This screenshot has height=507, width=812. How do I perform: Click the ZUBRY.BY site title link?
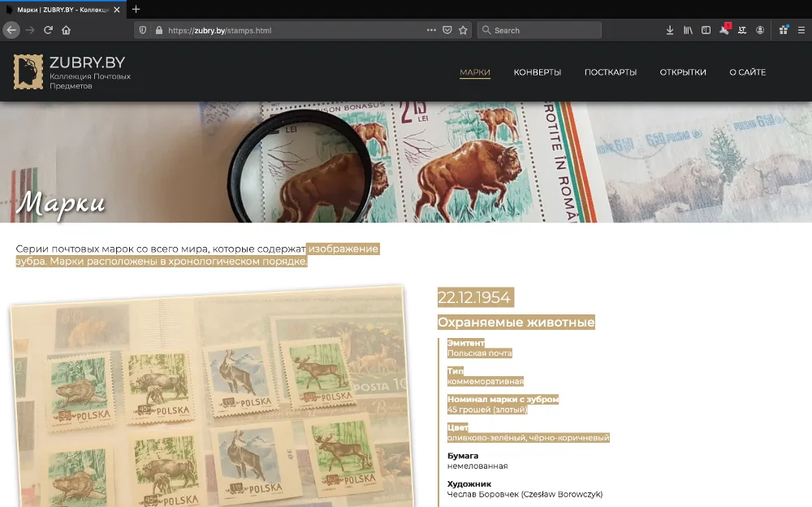tap(87, 63)
